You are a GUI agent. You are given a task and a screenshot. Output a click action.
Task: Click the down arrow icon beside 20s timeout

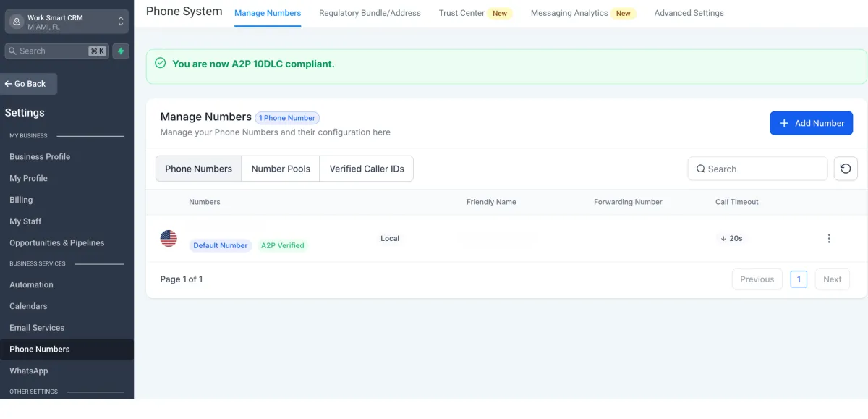pyautogui.click(x=723, y=239)
